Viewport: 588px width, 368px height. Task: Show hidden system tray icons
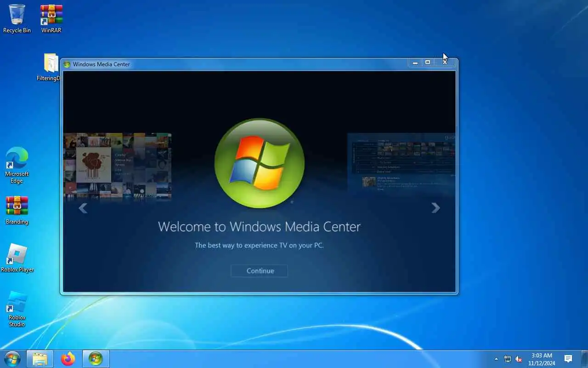tap(496, 359)
